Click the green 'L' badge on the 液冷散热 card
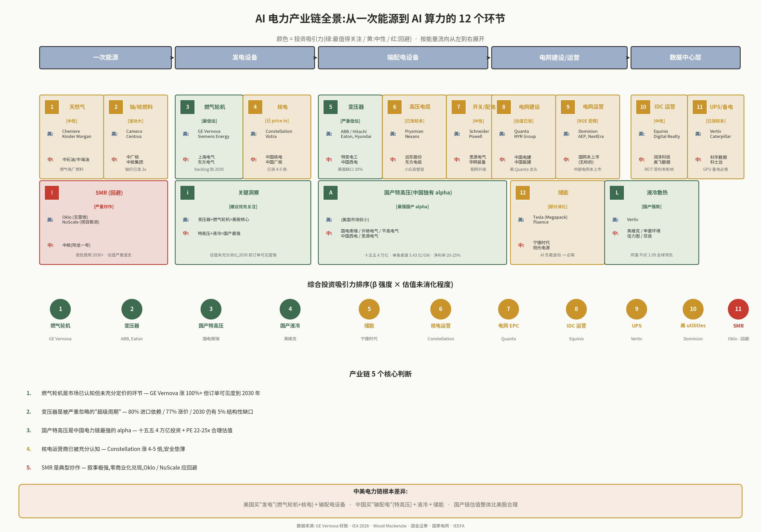 pyautogui.click(x=617, y=192)
